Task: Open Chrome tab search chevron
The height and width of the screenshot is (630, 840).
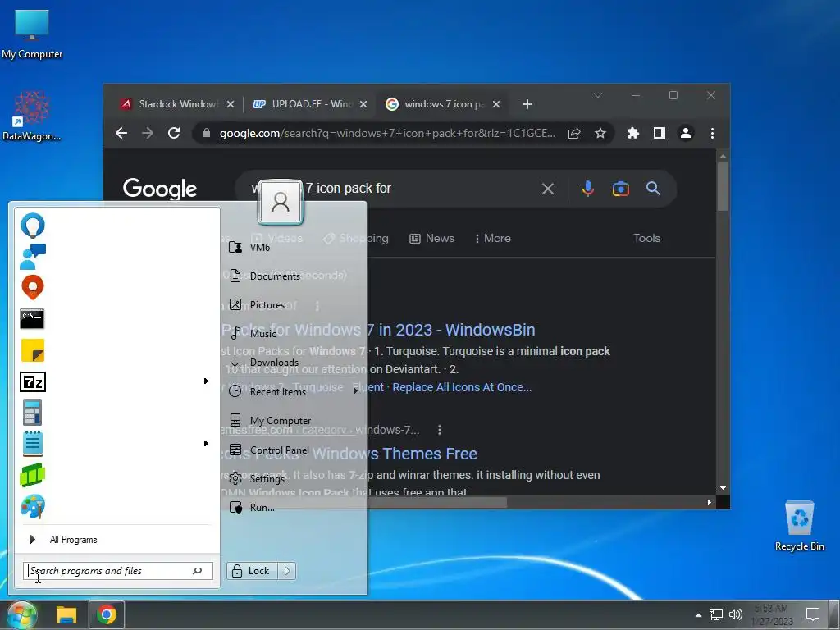Action: 598,95
